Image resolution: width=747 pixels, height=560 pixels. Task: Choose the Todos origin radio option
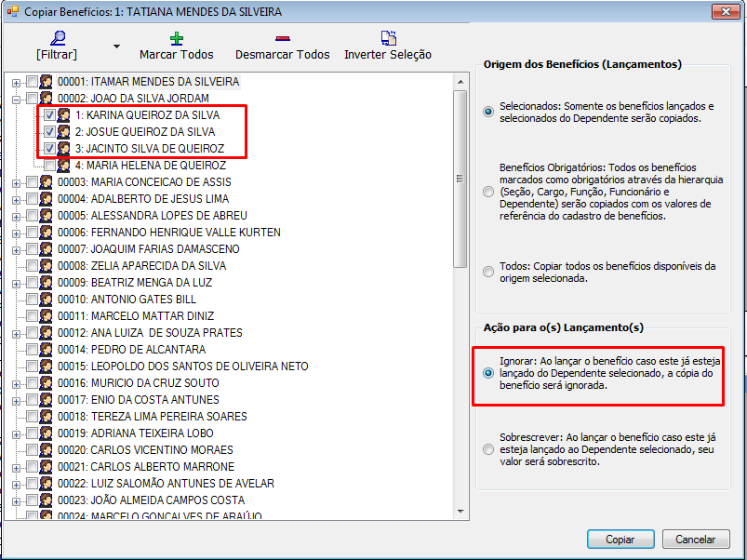click(488, 272)
